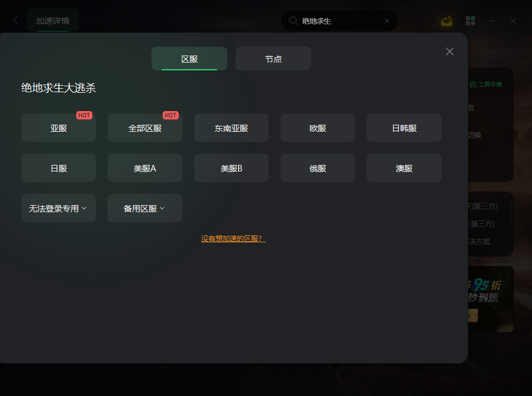Image resolution: width=532 pixels, height=396 pixels.
Task: Open the yellow gift box icon
Action: click(x=447, y=21)
